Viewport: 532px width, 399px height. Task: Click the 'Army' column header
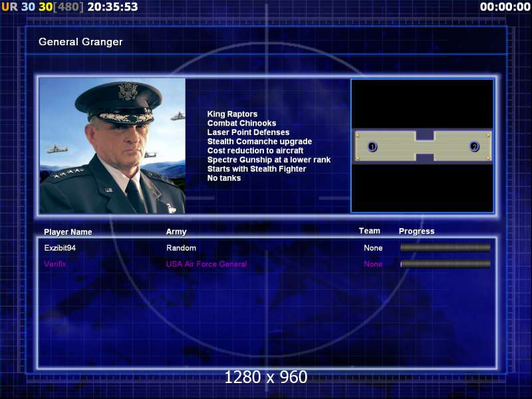coord(176,231)
